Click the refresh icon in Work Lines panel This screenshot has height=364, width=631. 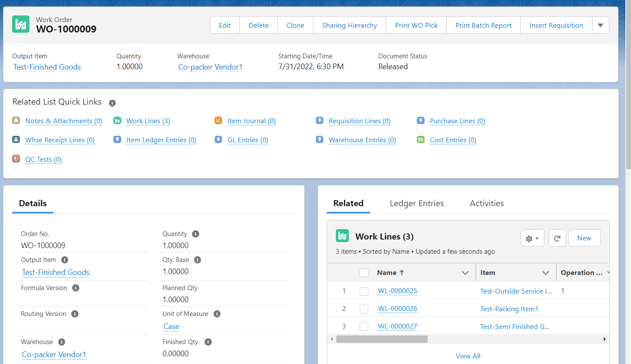pyautogui.click(x=557, y=238)
